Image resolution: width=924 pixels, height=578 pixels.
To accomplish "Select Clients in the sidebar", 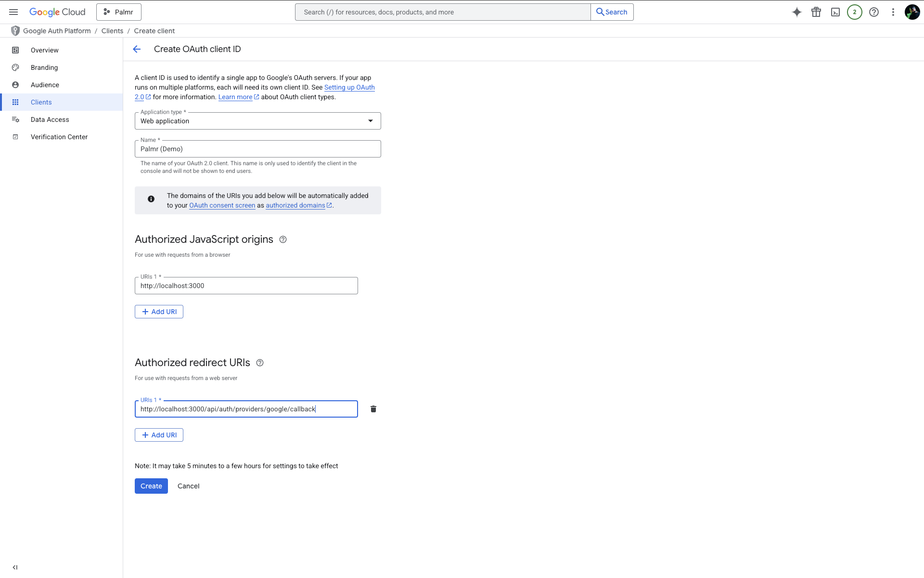I will coord(62,102).
